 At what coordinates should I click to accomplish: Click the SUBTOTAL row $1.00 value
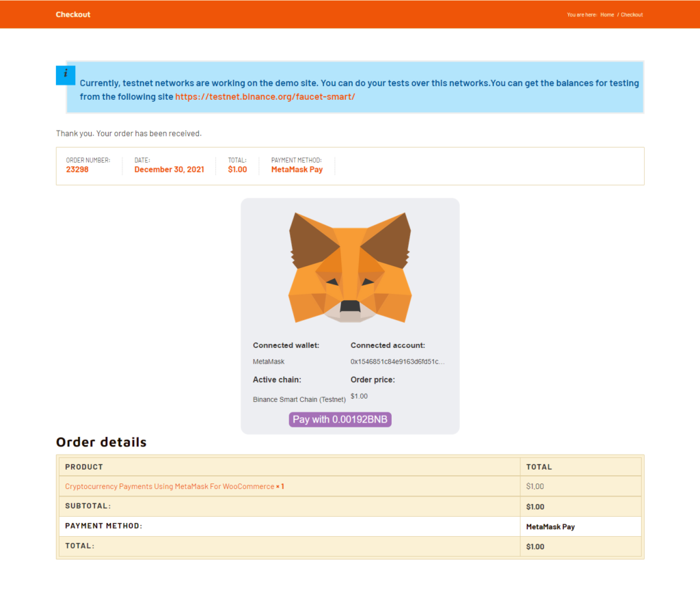(535, 507)
